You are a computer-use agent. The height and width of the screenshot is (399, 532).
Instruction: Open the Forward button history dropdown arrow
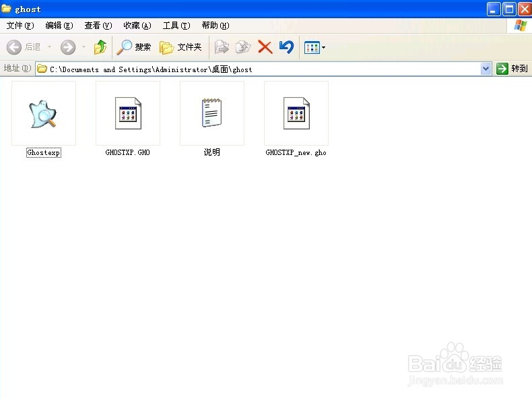click(84, 47)
